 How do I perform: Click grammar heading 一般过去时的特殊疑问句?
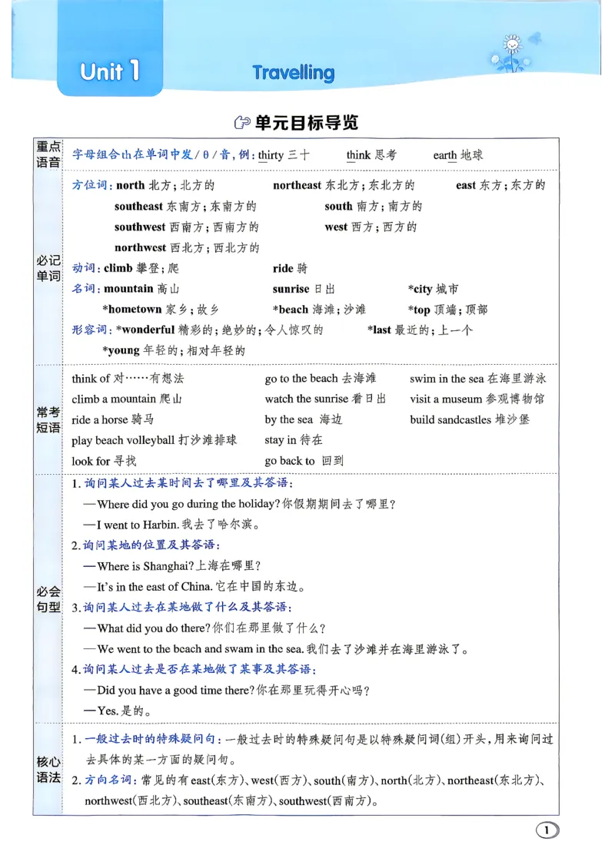(153, 739)
